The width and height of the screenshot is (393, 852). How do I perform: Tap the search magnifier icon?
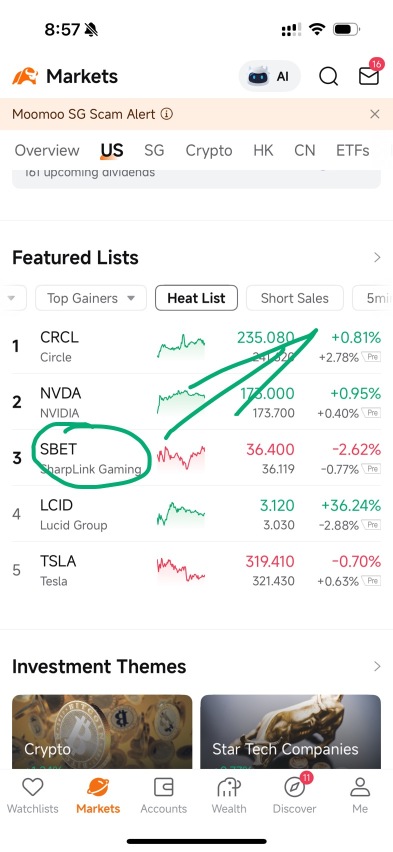point(328,76)
